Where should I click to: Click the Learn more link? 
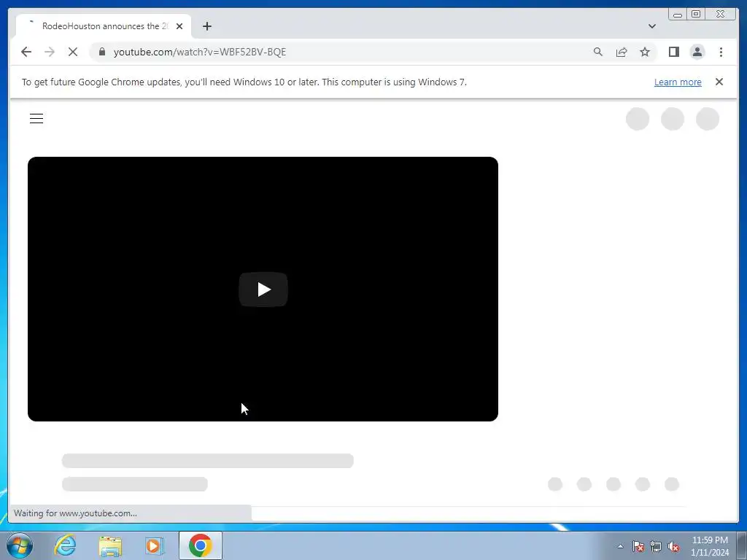(x=678, y=82)
